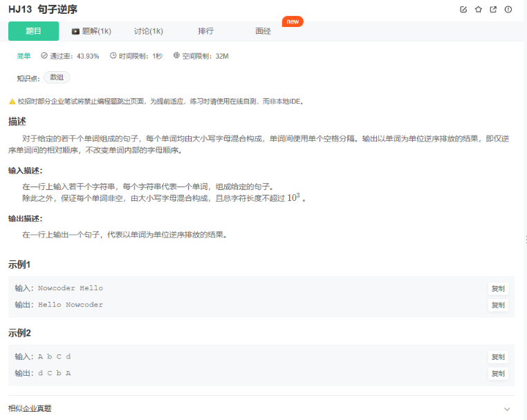This screenshot has width=527, height=420.
Task: Copy the example 2 input A b C d
Action: [x=498, y=357]
